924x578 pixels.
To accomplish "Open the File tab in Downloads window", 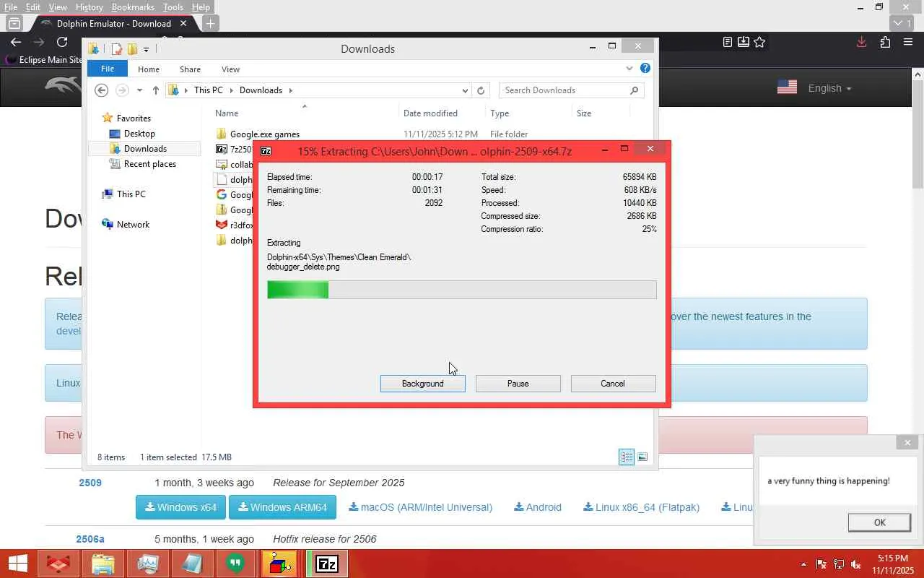I will 108,69.
